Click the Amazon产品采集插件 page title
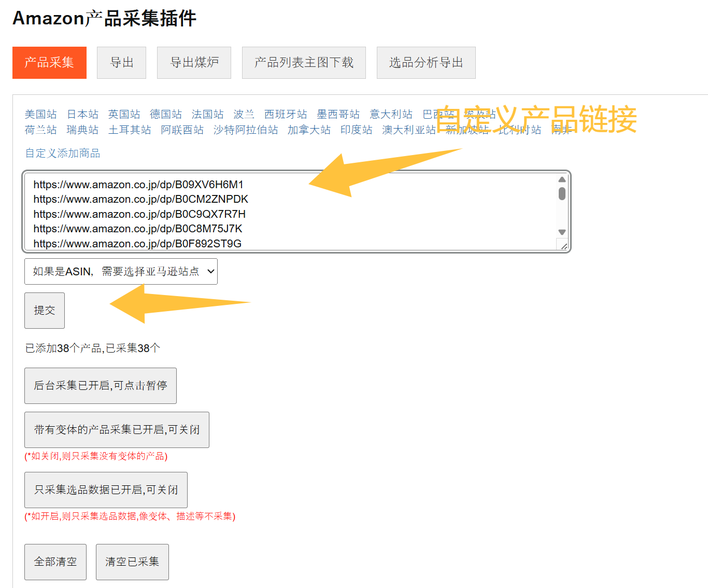The image size is (708, 588). click(104, 18)
